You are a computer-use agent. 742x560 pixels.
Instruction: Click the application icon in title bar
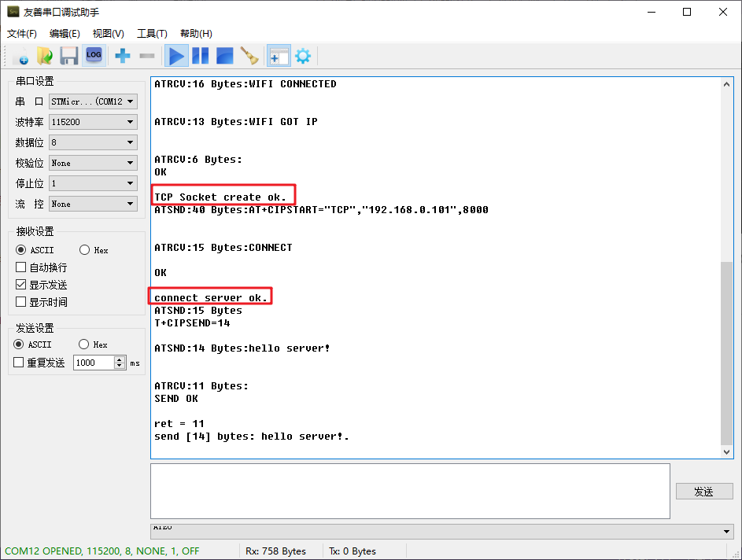coord(13,12)
